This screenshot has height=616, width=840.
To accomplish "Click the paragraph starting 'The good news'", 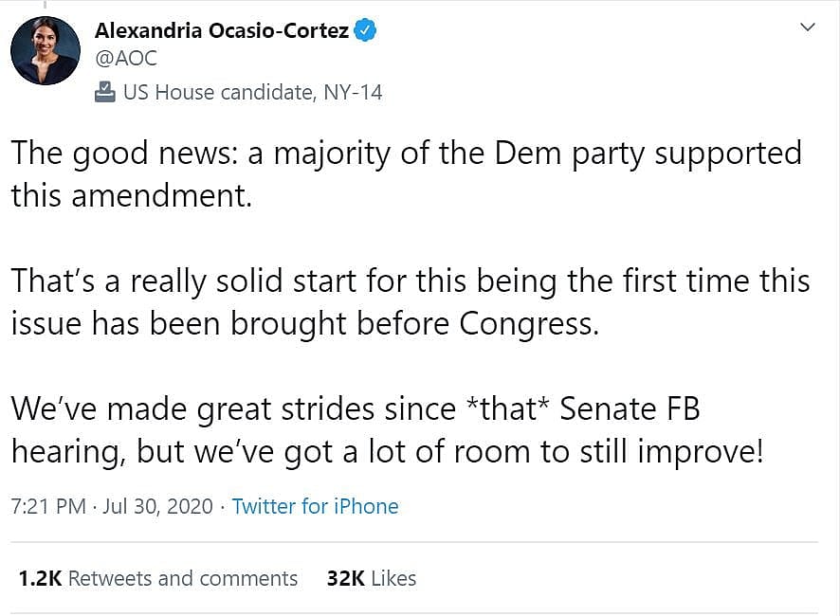I will (406, 172).
